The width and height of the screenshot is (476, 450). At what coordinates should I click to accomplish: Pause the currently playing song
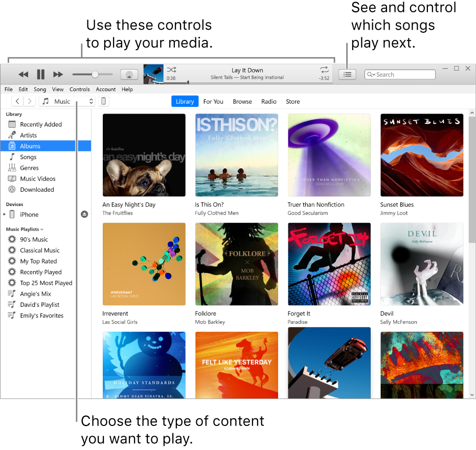click(41, 75)
